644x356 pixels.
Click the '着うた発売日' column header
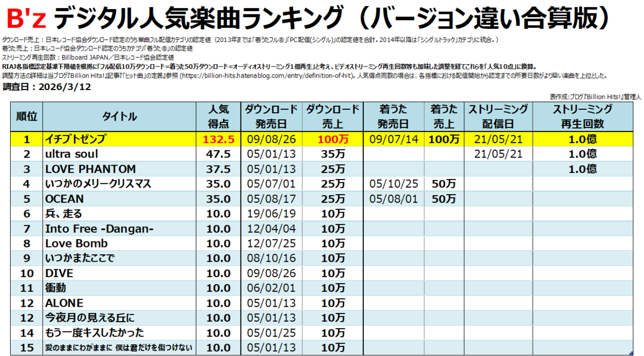point(394,116)
